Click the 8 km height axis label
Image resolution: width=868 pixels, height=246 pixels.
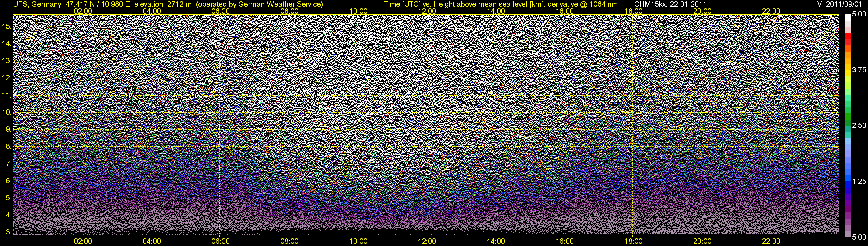(x=8, y=147)
